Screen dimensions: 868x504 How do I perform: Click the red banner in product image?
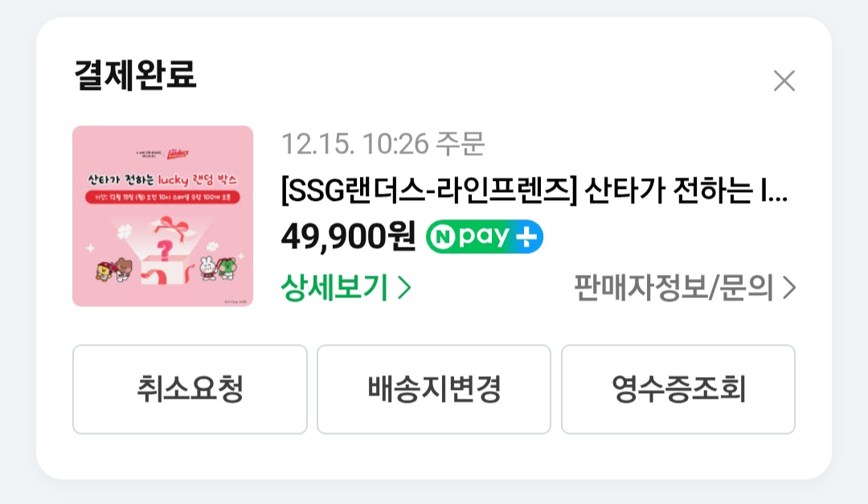pos(162,197)
